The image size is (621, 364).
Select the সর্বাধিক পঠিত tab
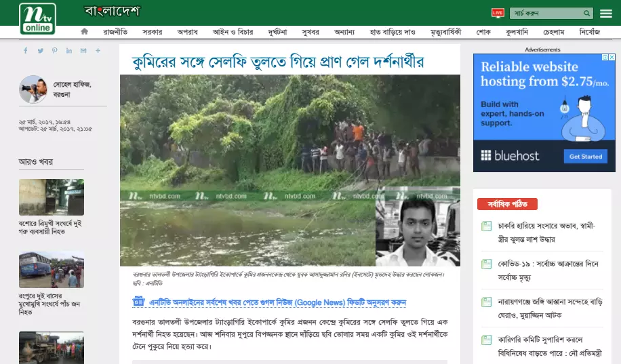click(x=507, y=204)
